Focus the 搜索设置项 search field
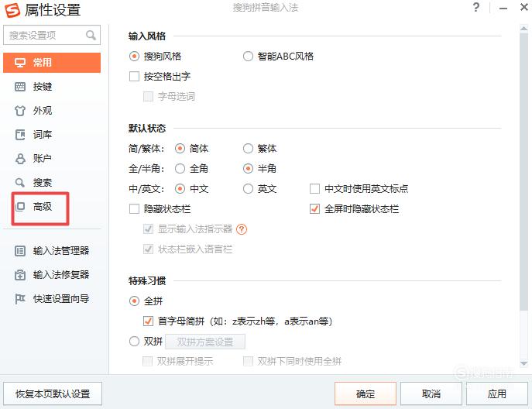 click(x=52, y=35)
